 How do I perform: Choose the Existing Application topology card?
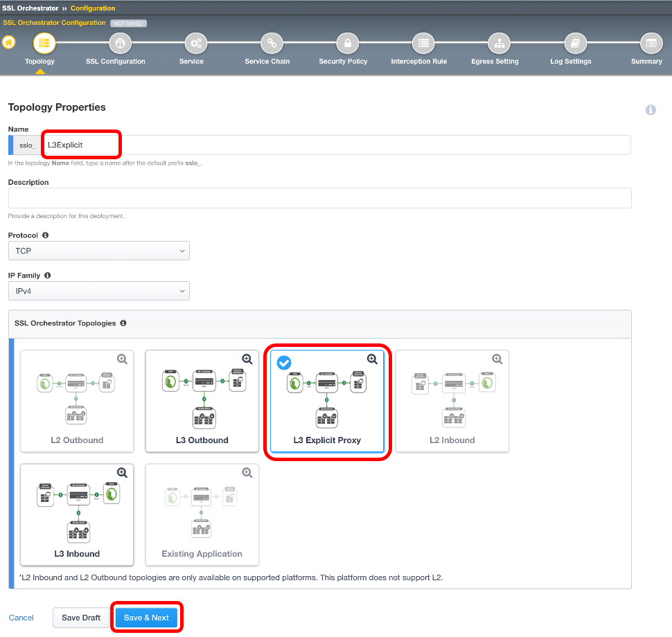pos(202,514)
